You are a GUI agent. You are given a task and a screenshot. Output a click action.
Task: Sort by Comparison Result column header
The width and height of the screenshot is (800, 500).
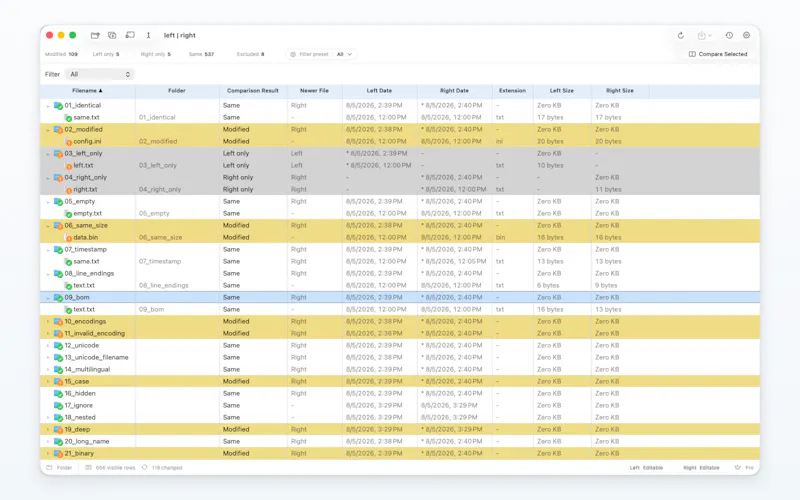253,91
